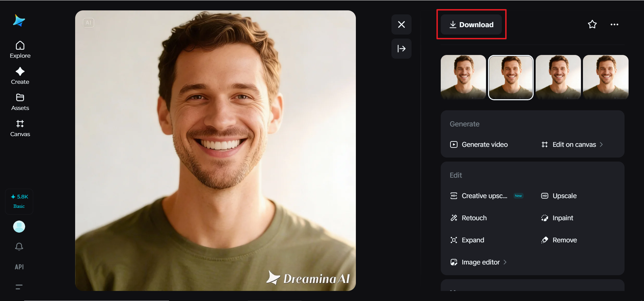The image size is (644, 301).
Task: Click the Expand frame icon
Action: [454, 240]
